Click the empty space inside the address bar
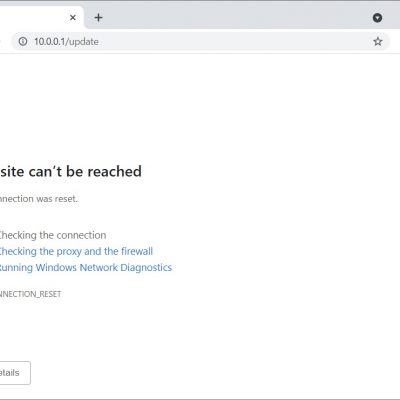 (x=233, y=42)
